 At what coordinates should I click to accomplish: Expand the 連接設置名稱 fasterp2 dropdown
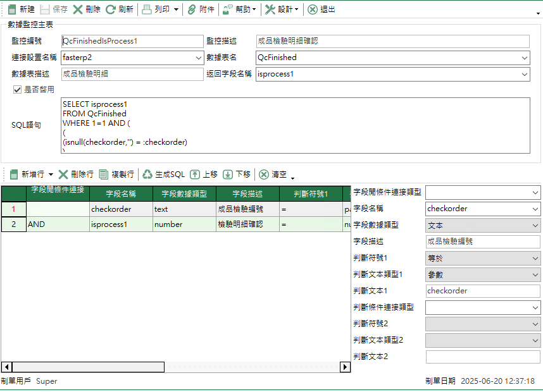point(199,58)
